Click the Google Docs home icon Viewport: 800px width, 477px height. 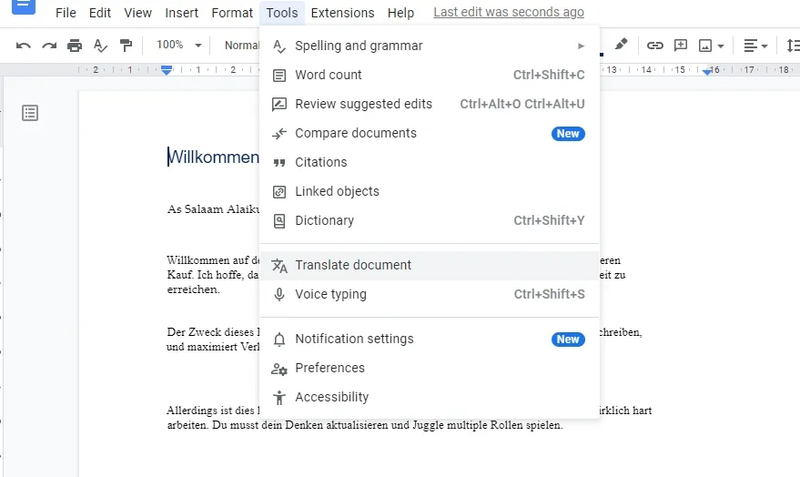coord(23,7)
